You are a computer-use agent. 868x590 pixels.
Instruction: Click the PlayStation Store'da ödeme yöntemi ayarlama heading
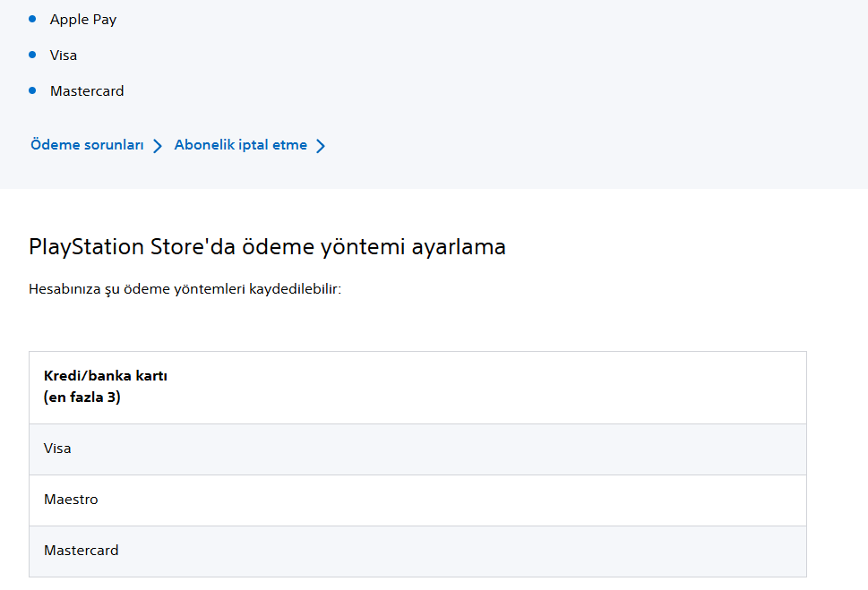pyautogui.click(x=267, y=247)
